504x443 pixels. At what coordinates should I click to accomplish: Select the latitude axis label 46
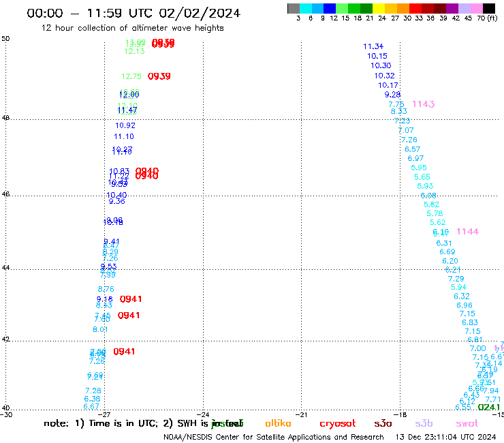click(x=5, y=194)
